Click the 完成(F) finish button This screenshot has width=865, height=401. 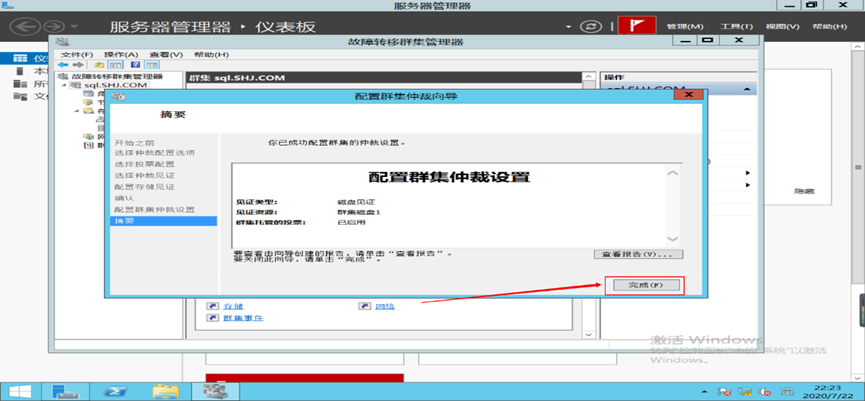coord(645,285)
